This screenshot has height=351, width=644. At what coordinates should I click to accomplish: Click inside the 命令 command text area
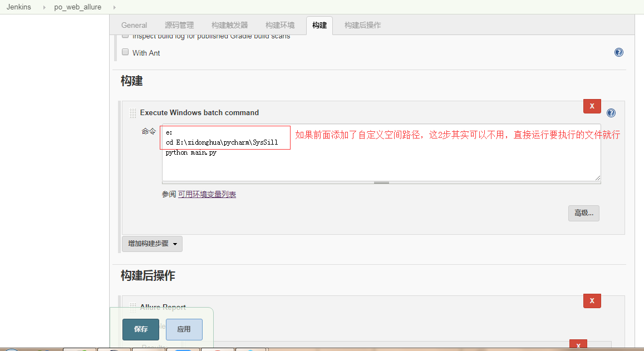click(x=381, y=152)
